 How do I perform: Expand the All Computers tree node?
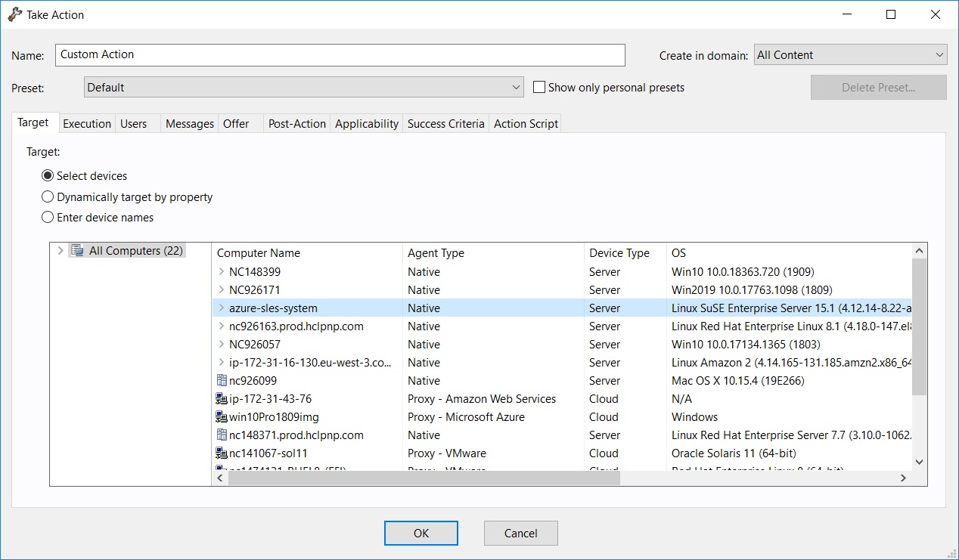60,251
